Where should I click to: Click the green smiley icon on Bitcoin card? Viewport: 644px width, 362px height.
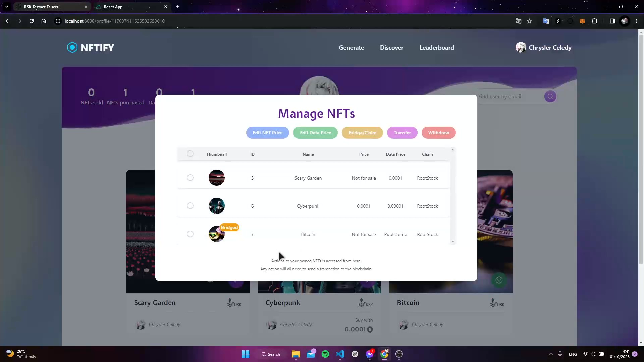point(499,280)
